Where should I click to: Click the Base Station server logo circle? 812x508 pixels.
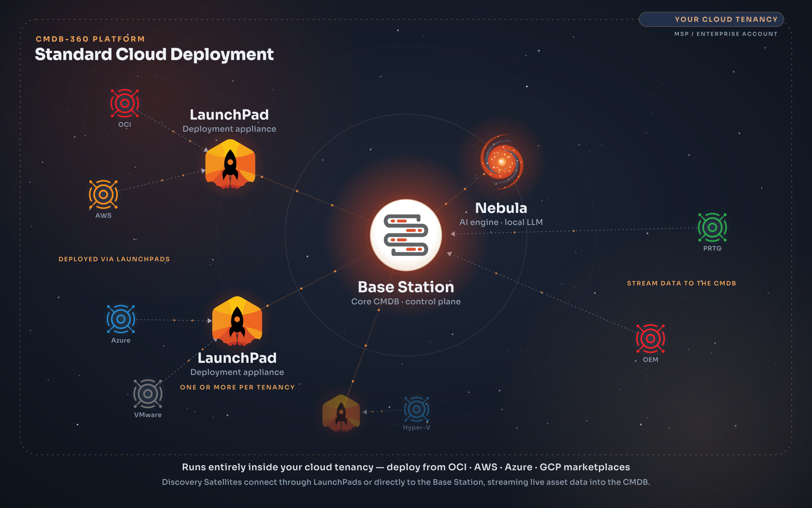point(406,235)
